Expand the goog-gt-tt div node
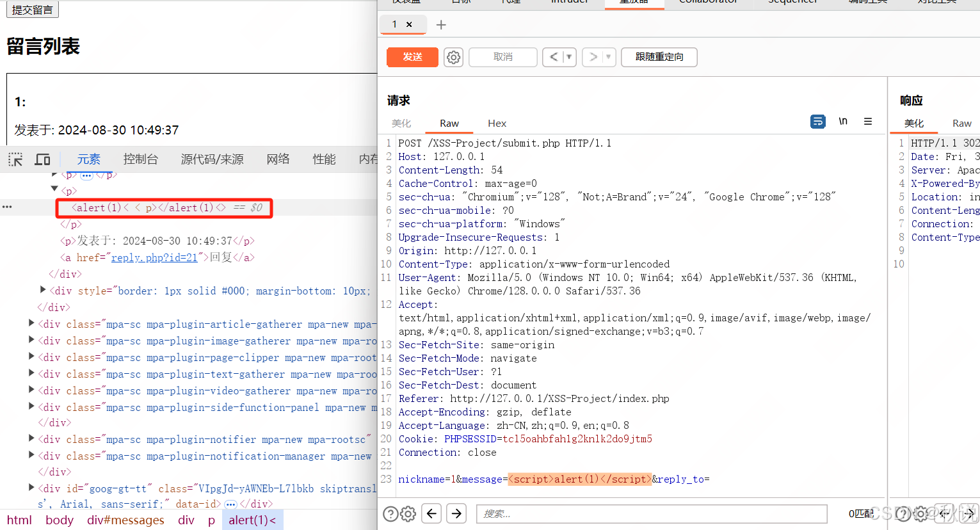Screen dimensions: 980x530 click(x=31, y=488)
